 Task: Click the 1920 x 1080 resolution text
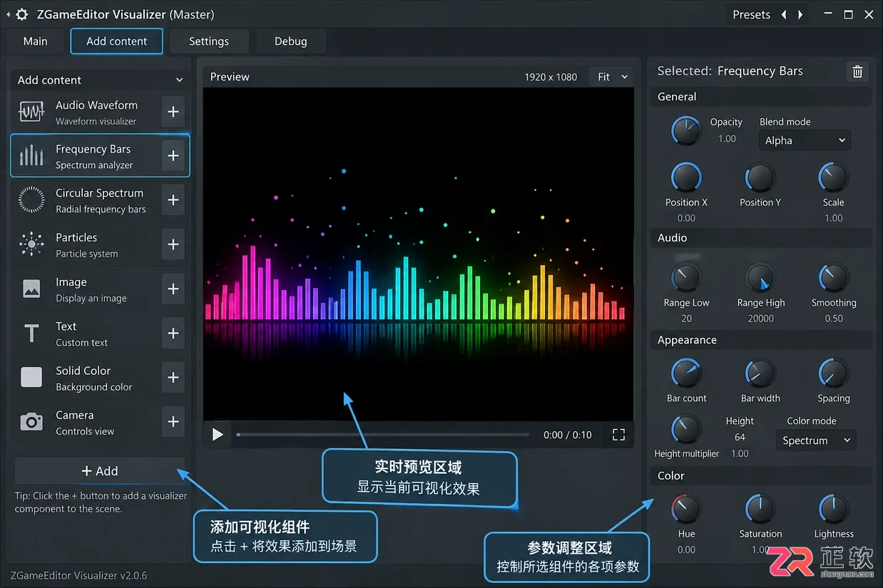[x=551, y=77]
